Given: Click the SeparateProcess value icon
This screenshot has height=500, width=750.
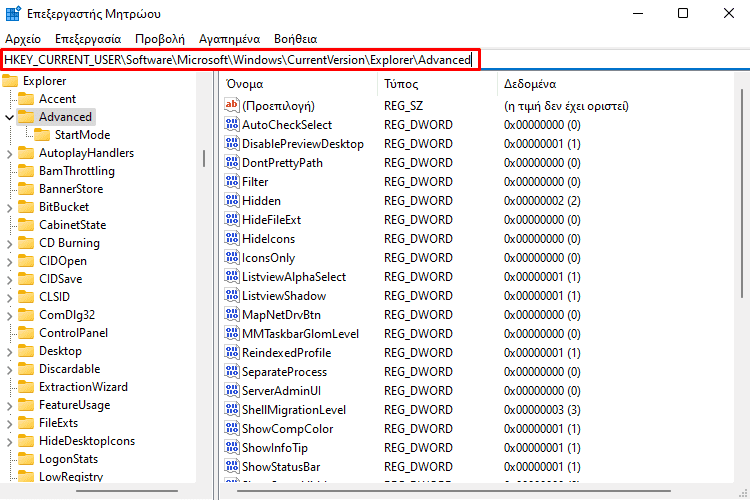Looking at the screenshot, I should (x=232, y=371).
